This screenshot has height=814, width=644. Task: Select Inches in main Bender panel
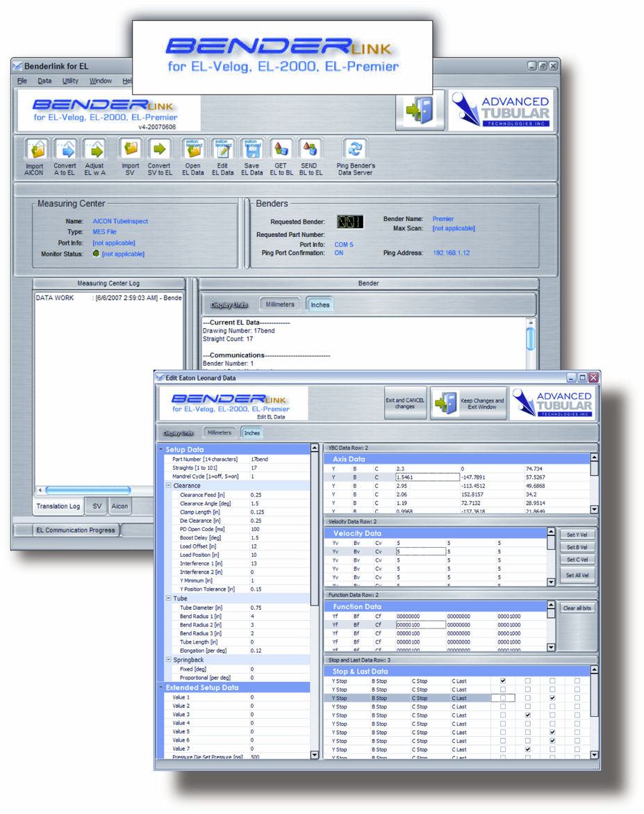point(320,304)
